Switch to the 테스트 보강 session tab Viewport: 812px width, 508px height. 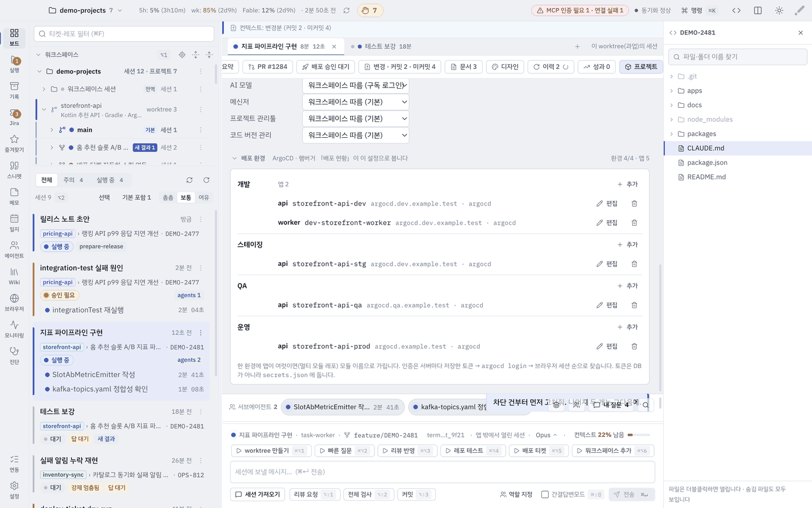(381, 46)
